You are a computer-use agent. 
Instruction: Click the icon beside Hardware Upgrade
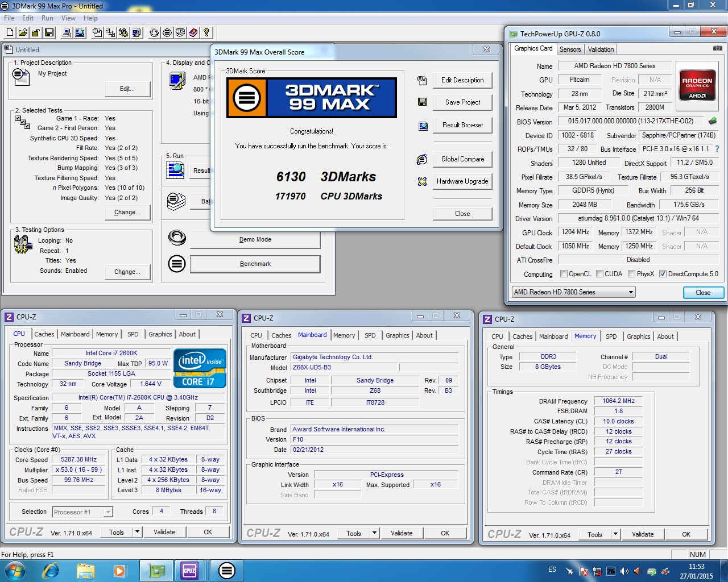[x=422, y=182]
